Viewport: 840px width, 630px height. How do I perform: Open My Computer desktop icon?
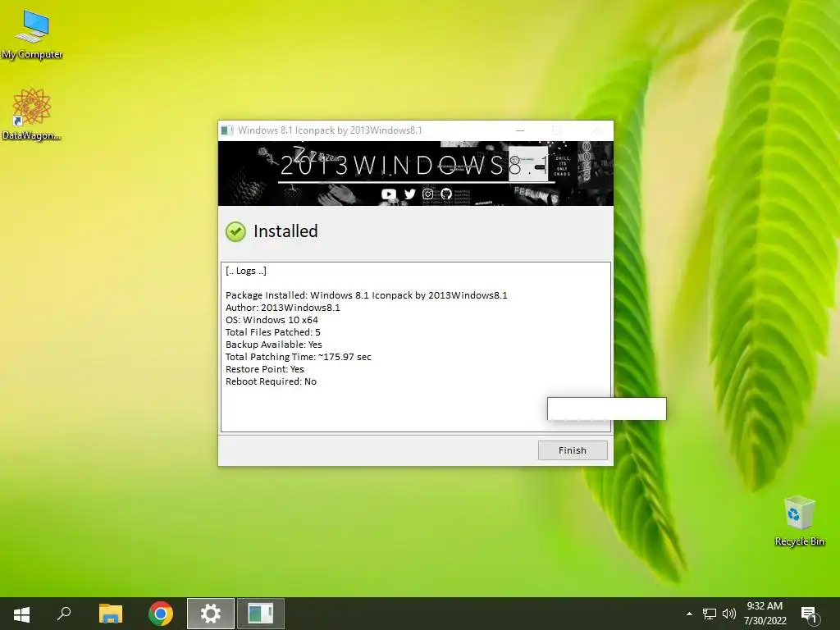pos(32,33)
